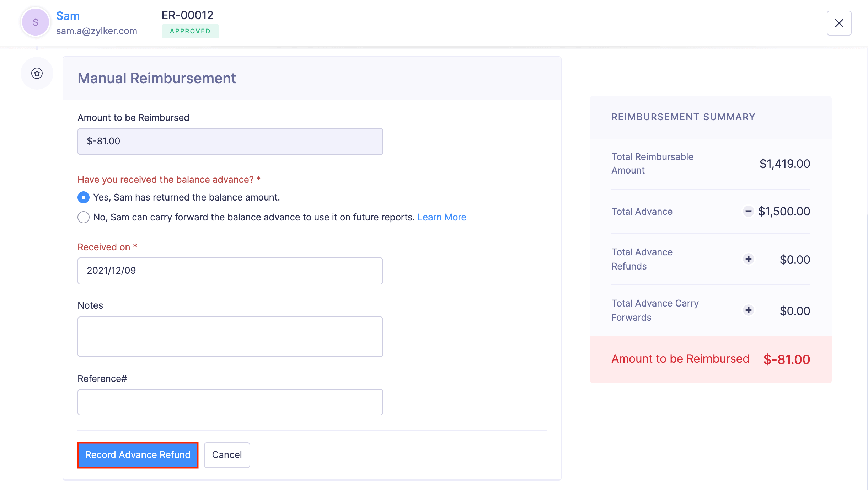Select the No, carry forward balance radio
This screenshot has height=490, width=868.
pyautogui.click(x=83, y=217)
